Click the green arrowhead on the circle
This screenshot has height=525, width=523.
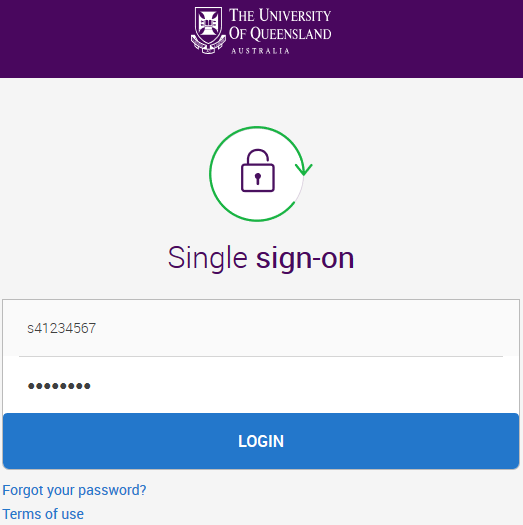[x=304, y=169]
